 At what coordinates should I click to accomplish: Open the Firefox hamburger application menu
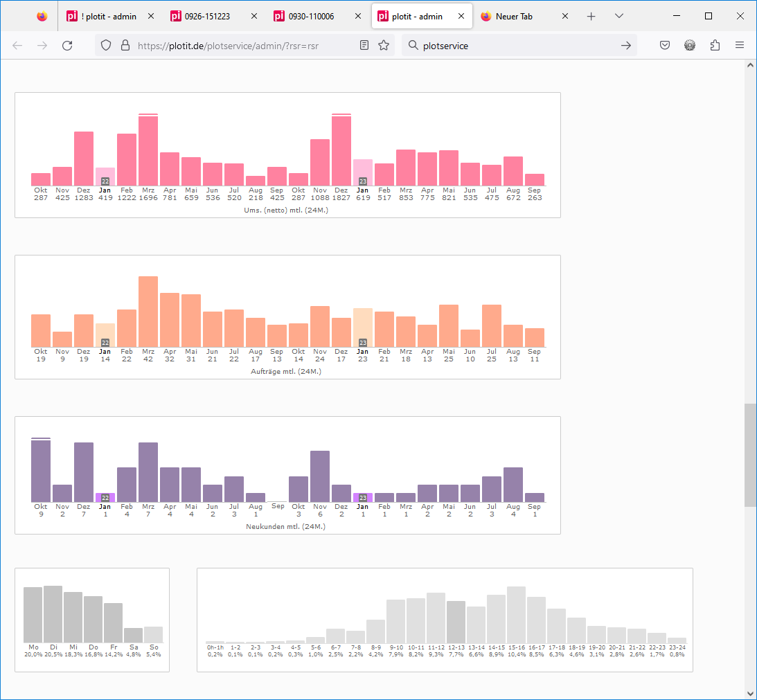pos(740,46)
